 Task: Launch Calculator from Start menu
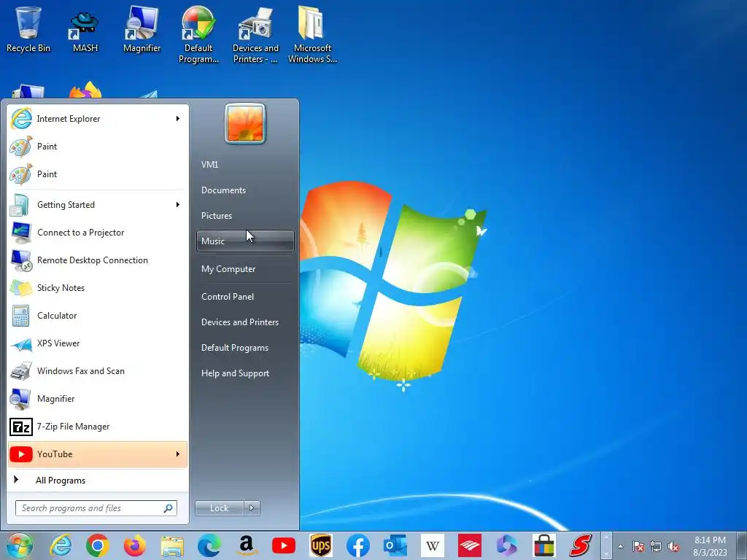(x=98, y=315)
